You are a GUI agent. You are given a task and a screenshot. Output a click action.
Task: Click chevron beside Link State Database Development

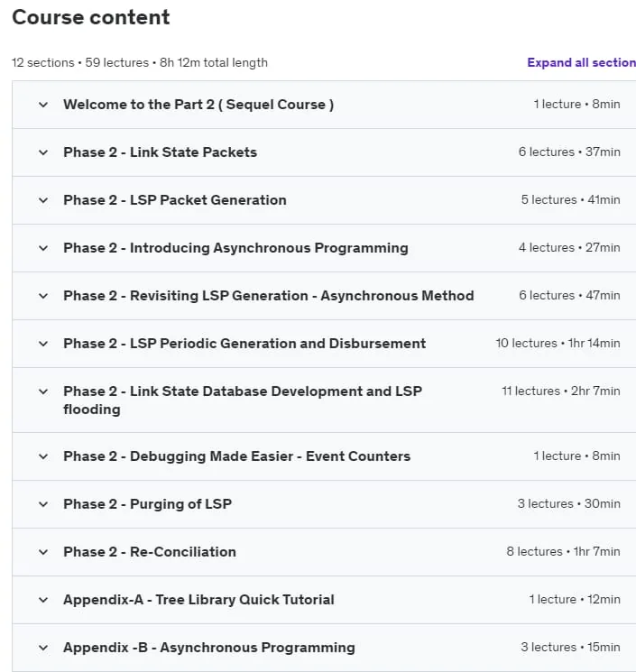43,391
